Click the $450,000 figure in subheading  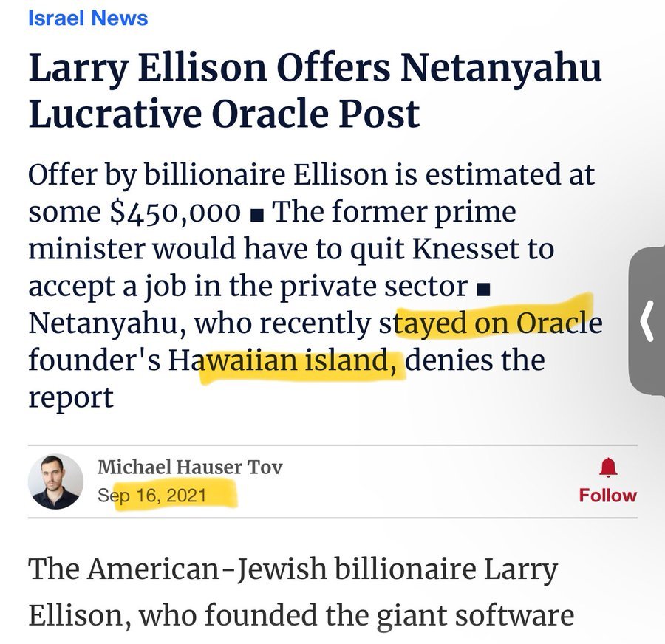[175, 211]
